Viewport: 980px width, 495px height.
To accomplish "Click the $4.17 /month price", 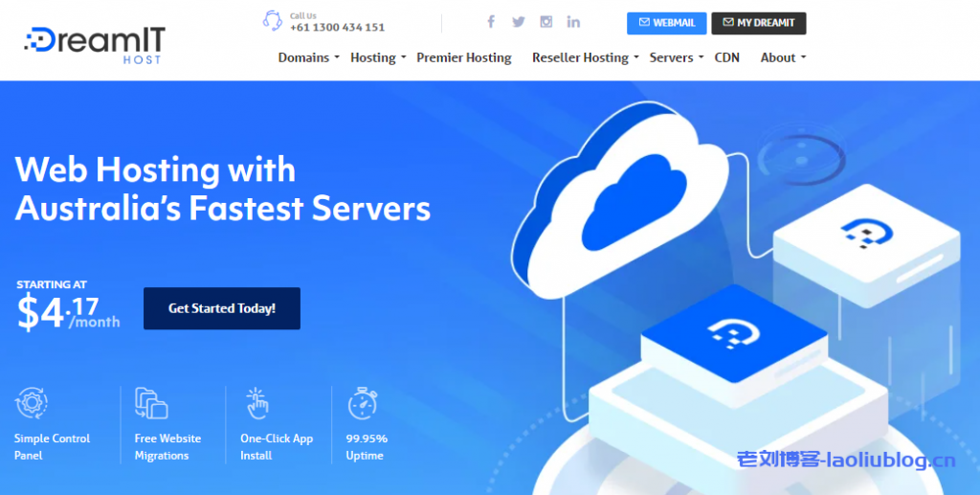I will tap(68, 312).
